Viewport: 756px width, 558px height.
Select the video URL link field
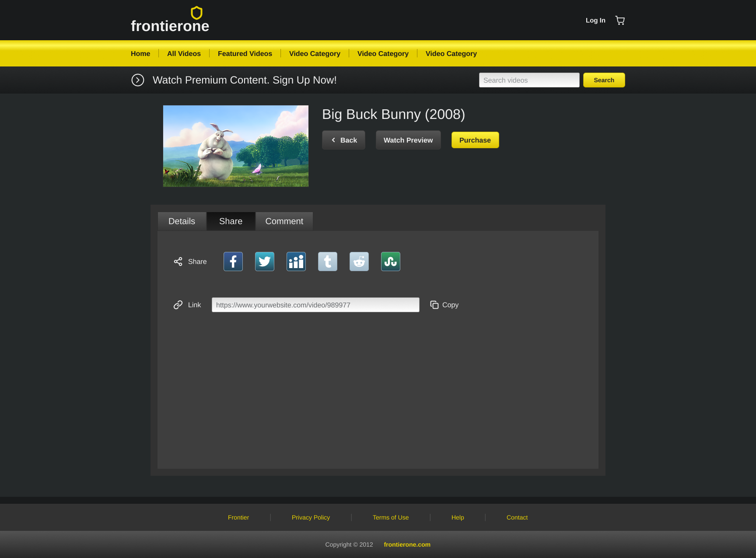point(315,305)
